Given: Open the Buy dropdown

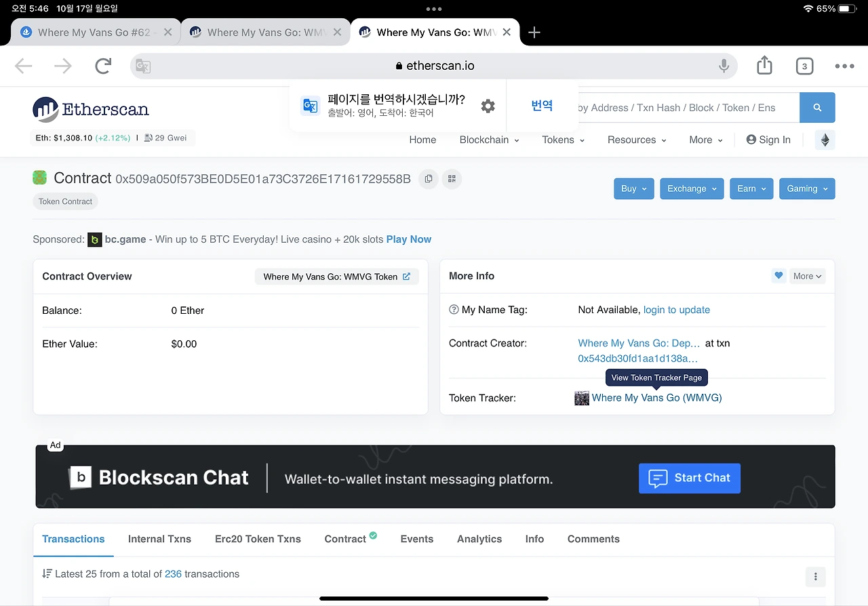Looking at the screenshot, I should (633, 188).
